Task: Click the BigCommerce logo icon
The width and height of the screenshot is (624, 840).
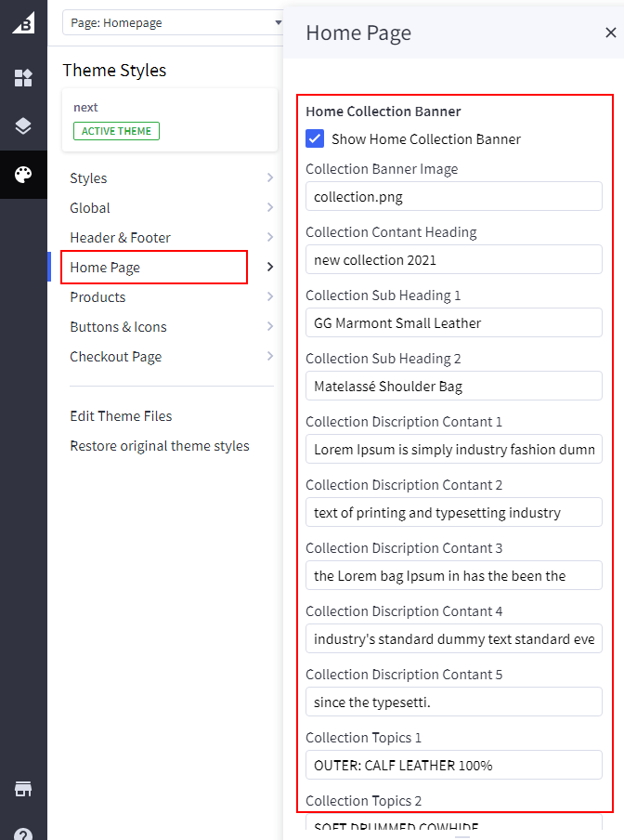Action: (23, 22)
